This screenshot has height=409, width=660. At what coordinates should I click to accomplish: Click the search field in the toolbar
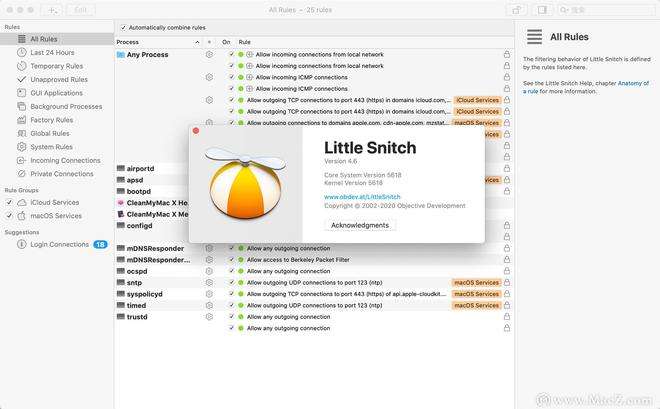click(x=607, y=10)
